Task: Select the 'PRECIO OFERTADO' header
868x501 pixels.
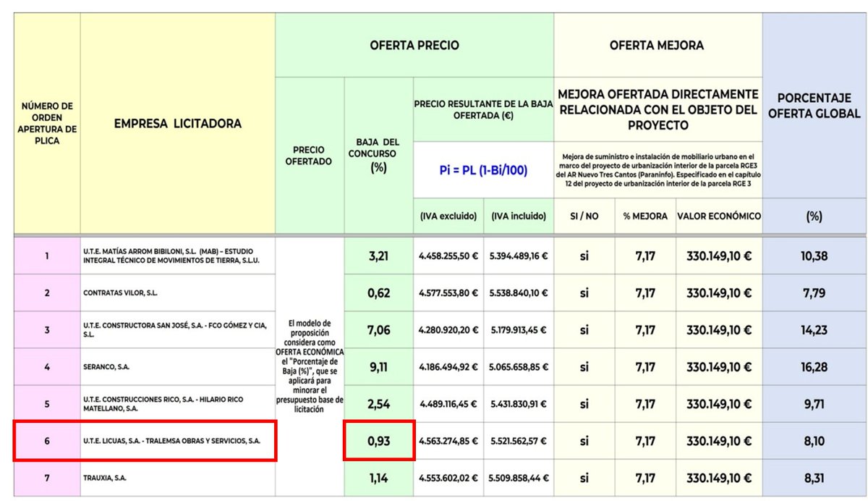Action: (310, 155)
